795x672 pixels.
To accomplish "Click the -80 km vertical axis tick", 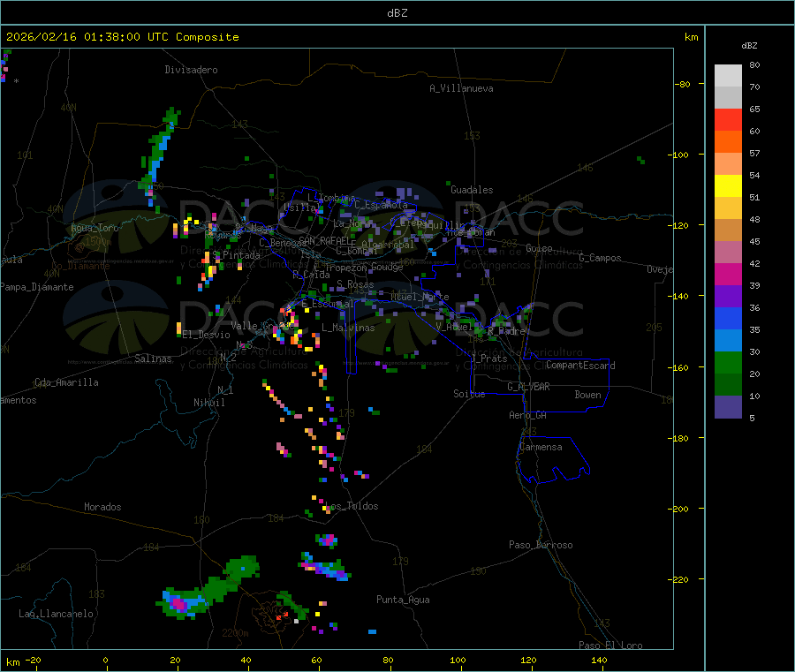I will [x=683, y=84].
